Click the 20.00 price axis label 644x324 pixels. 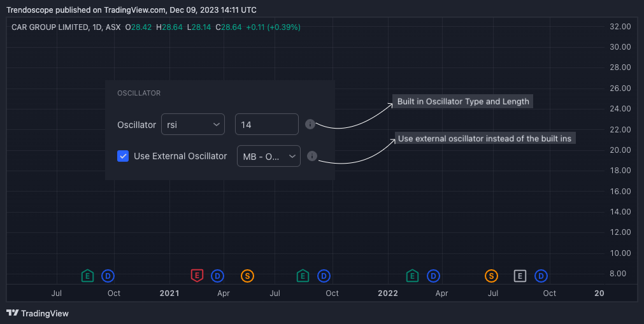620,150
